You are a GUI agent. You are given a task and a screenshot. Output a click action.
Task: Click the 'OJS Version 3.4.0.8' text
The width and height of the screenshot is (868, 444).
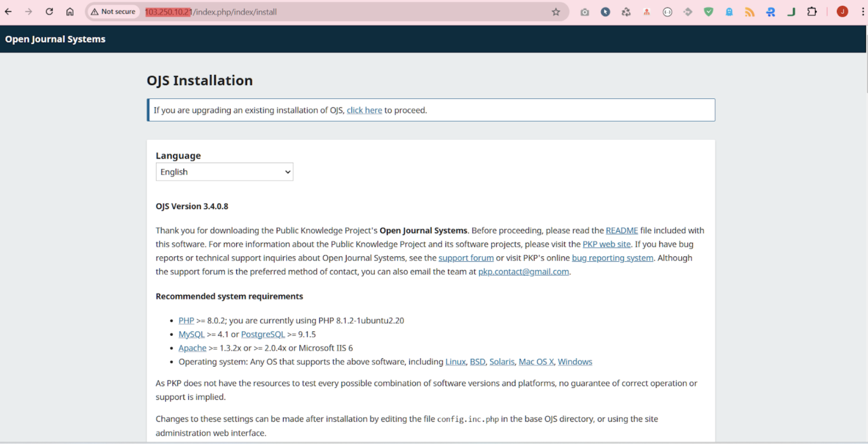[192, 206]
